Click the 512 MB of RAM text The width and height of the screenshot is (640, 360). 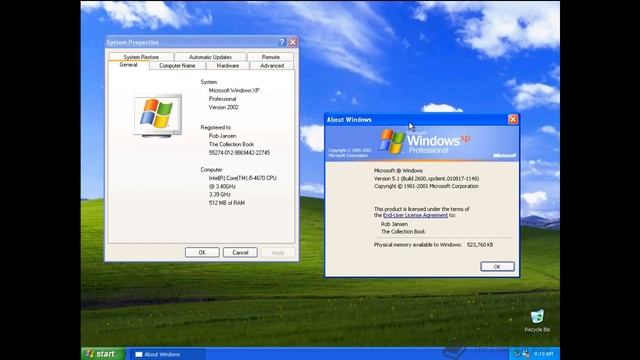pos(227,203)
